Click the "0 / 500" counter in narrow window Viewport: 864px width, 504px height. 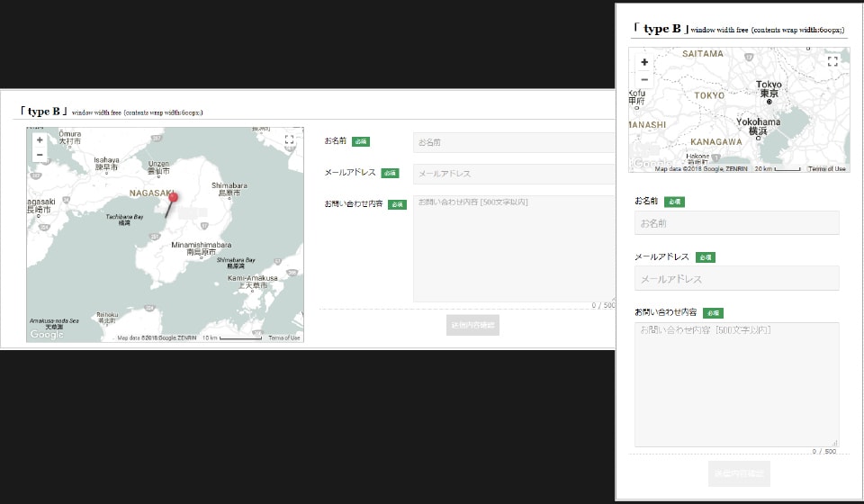click(x=824, y=451)
